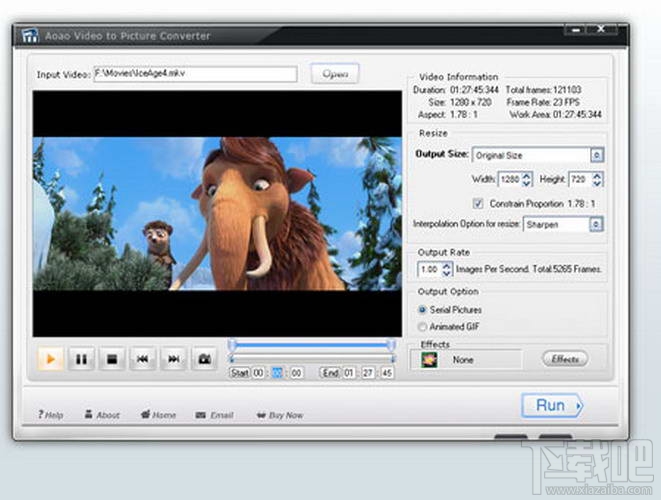Viewport: 661px width, 500px height.
Task: Click the video preview area
Action: tap(217, 214)
